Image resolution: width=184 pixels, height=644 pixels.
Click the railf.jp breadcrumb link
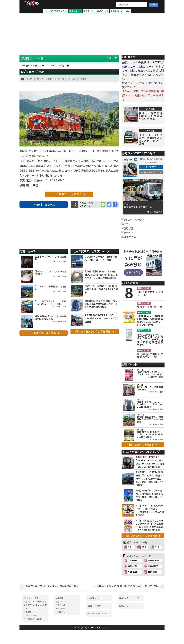pos(24,65)
